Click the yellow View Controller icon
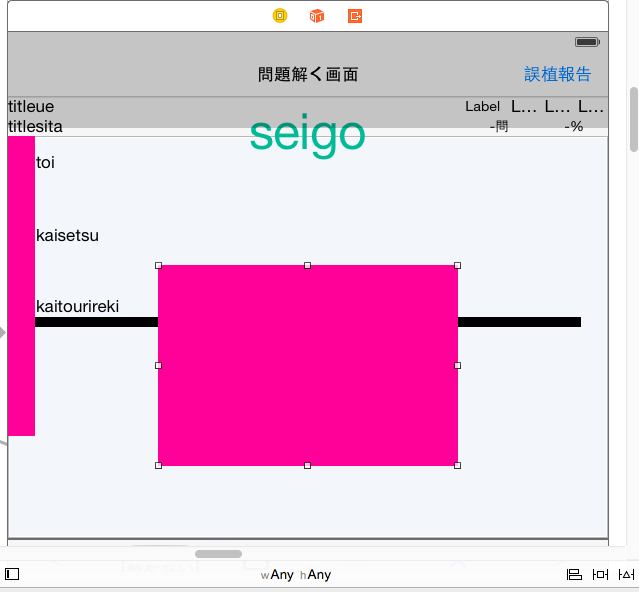 pyautogui.click(x=280, y=16)
